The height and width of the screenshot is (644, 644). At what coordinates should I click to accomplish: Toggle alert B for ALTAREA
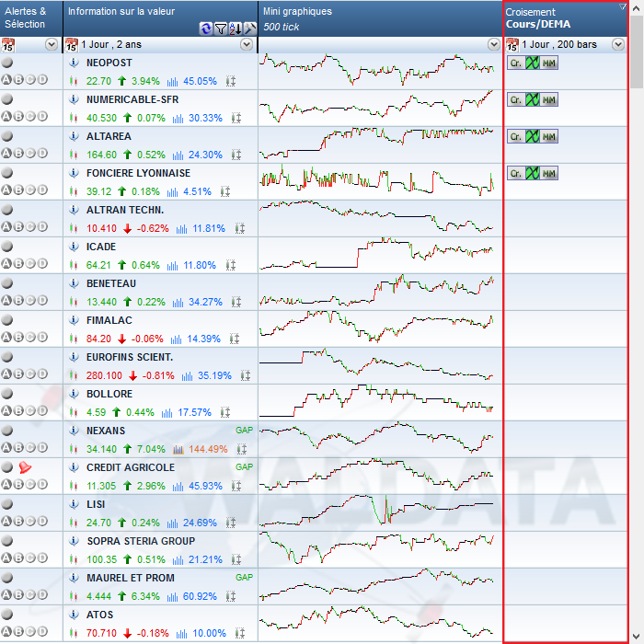[18, 154]
